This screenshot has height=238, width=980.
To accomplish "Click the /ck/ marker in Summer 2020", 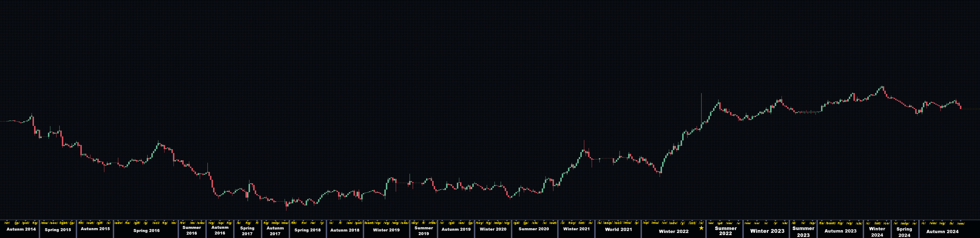I will 535,223.
